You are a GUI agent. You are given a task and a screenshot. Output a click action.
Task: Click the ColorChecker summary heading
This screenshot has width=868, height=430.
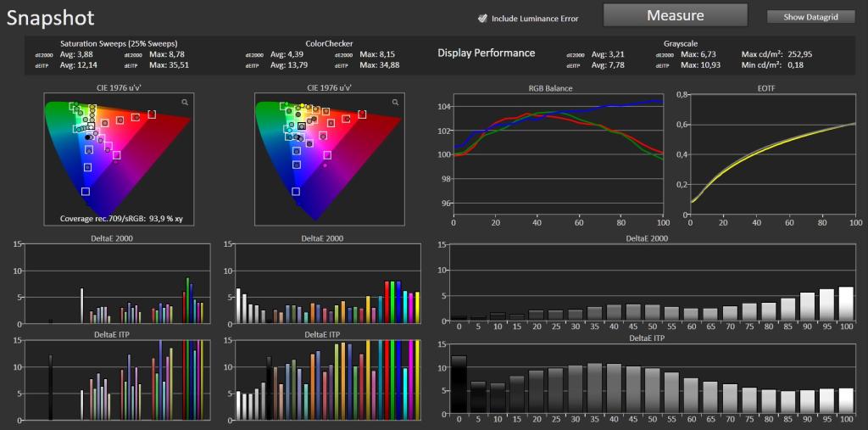[330, 43]
